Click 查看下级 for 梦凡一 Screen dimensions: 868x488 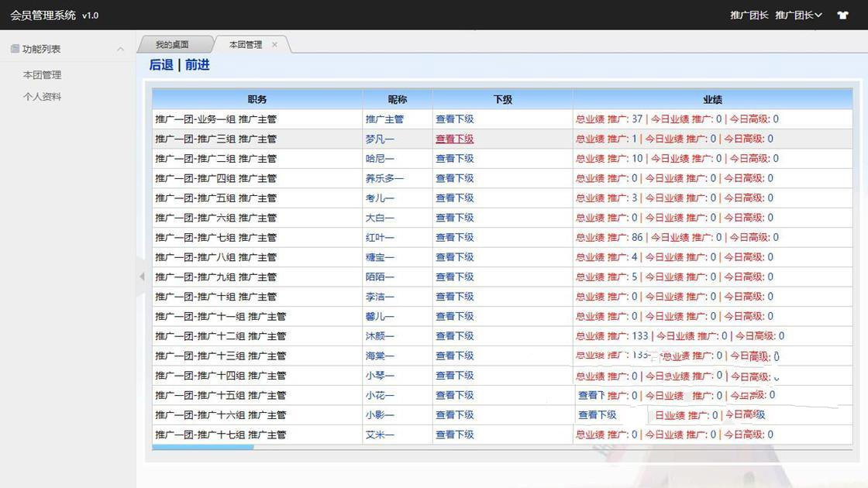454,139
